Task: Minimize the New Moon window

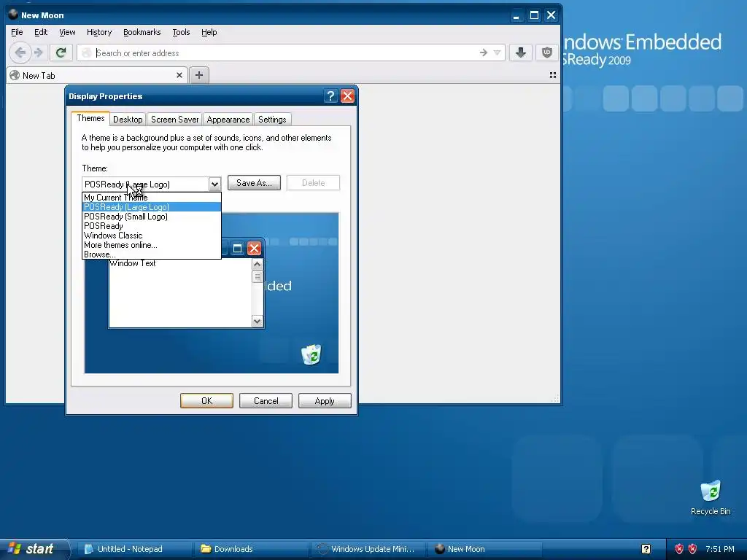Action: (x=516, y=15)
